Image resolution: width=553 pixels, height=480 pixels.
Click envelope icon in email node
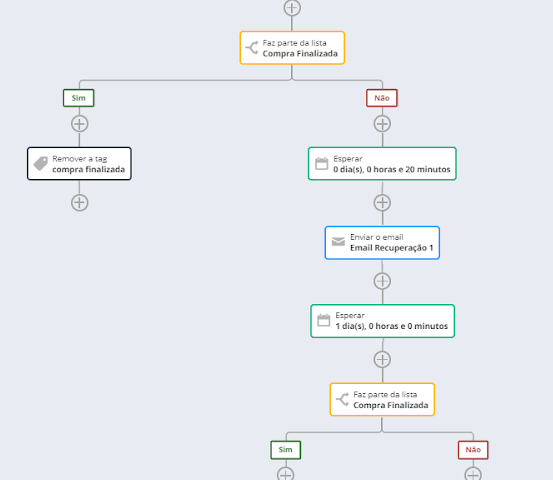pos(338,242)
